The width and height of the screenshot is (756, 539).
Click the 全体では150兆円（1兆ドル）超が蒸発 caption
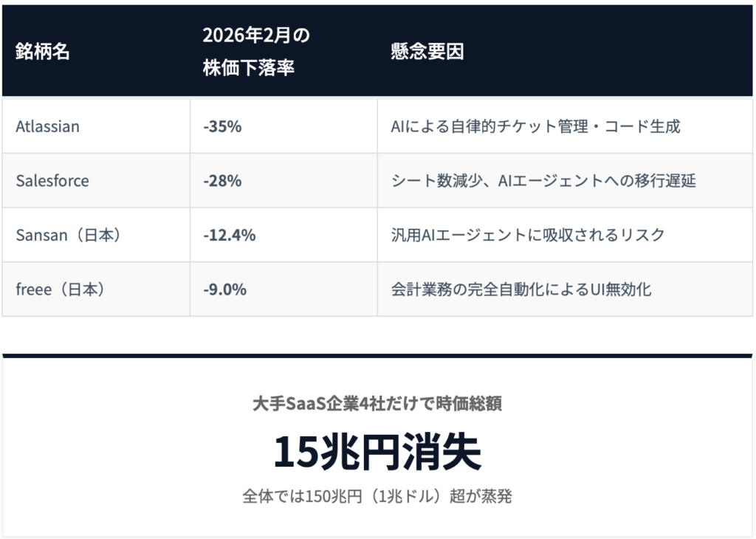pyautogui.click(x=377, y=496)
